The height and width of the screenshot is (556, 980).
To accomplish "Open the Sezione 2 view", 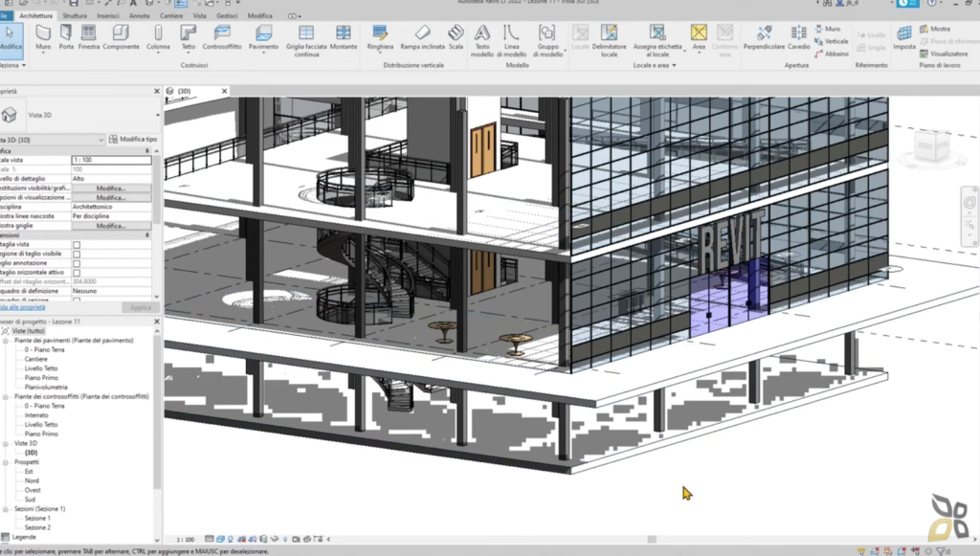I will coord(37,528).
